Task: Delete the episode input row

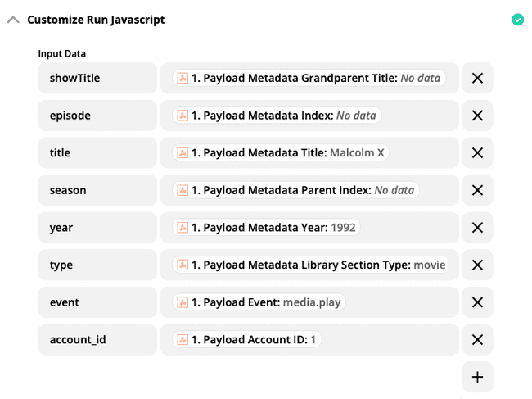Action: coord(477,116)
